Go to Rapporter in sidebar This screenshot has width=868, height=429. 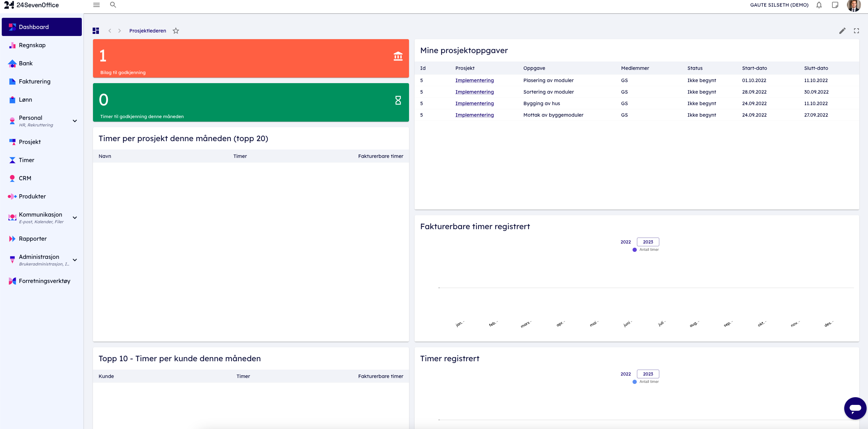33,239
